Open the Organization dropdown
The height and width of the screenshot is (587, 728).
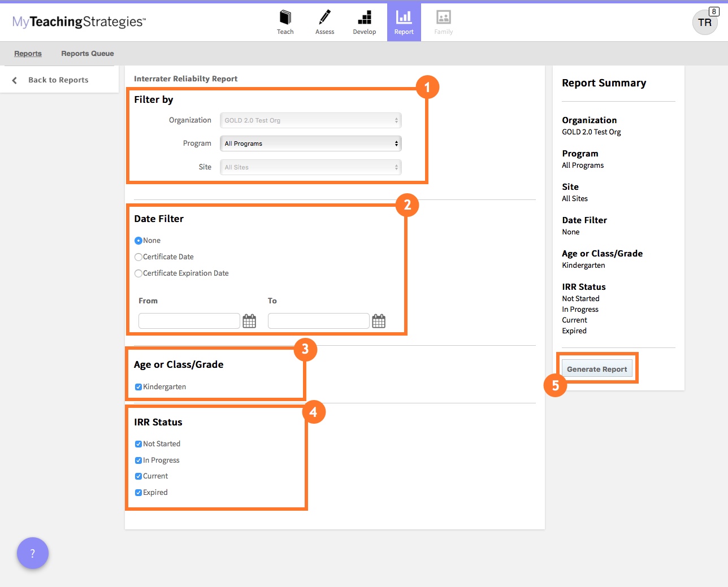click(310, 120)
